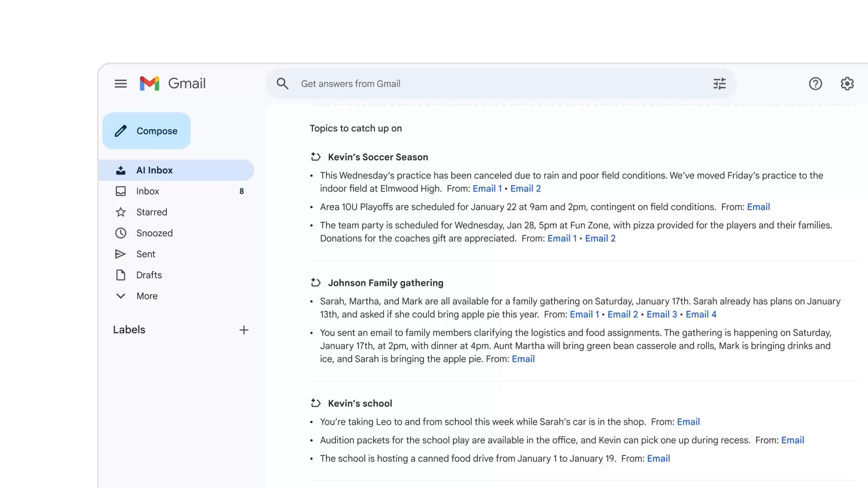Open Email 4 from family gathering summary

click(x=700, y=314)
